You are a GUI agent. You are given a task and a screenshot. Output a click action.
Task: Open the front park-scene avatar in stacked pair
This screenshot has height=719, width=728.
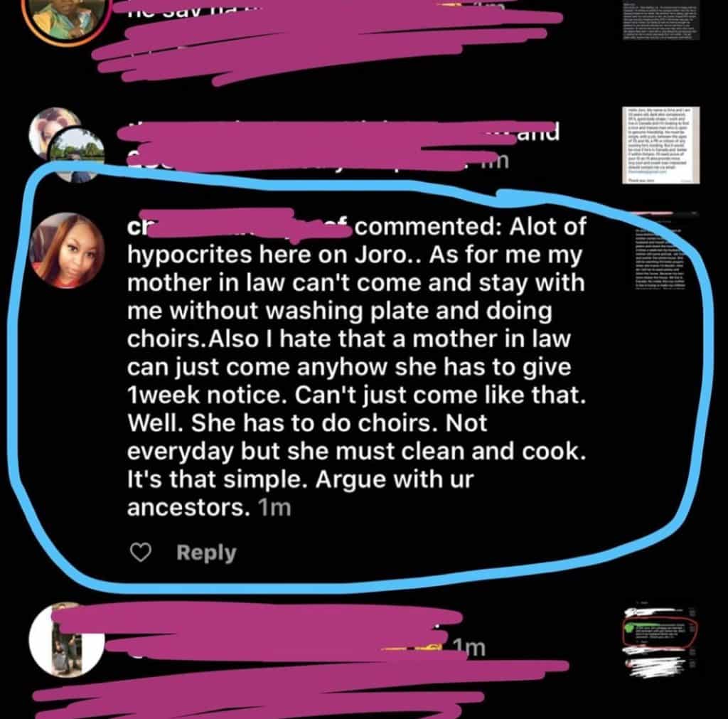pyautogui.click(x=77, y=154)
